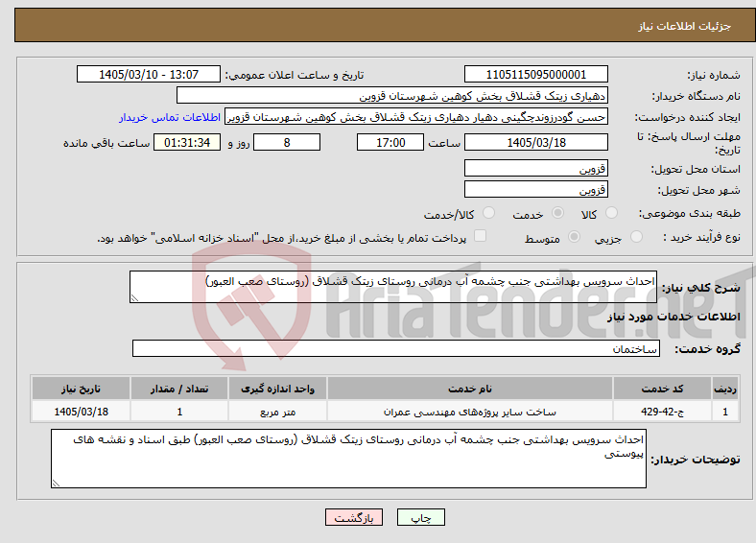
Task: Click the need date cell 1405/03/18 in table
Action: (81, 412)
